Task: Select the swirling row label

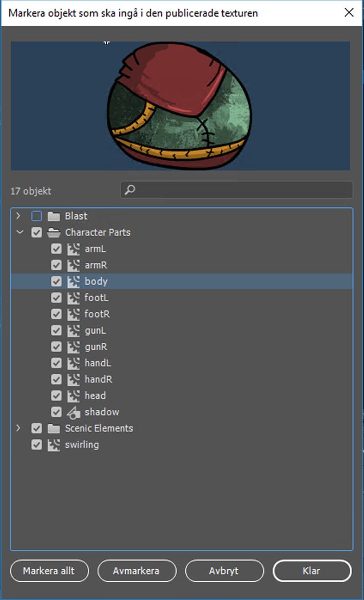Action: [82, 445]
